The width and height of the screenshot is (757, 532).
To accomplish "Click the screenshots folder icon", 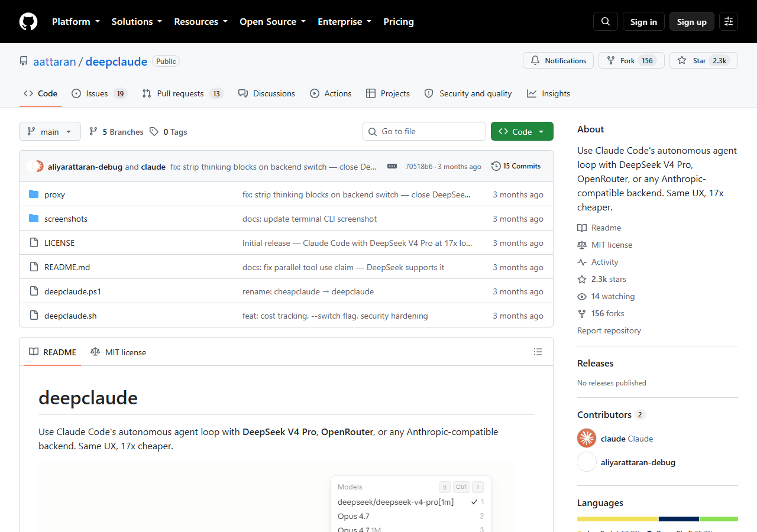I will [34, 219].
